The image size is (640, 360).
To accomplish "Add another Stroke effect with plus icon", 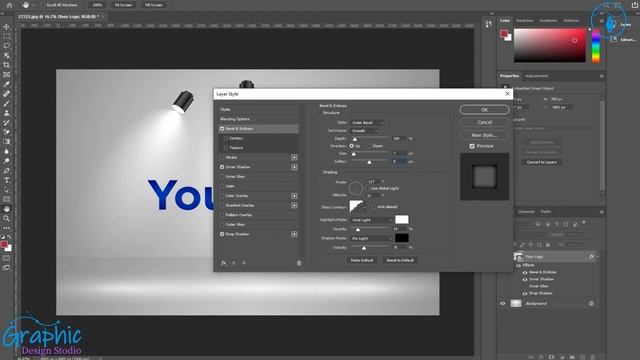I will tap(294, 158).
